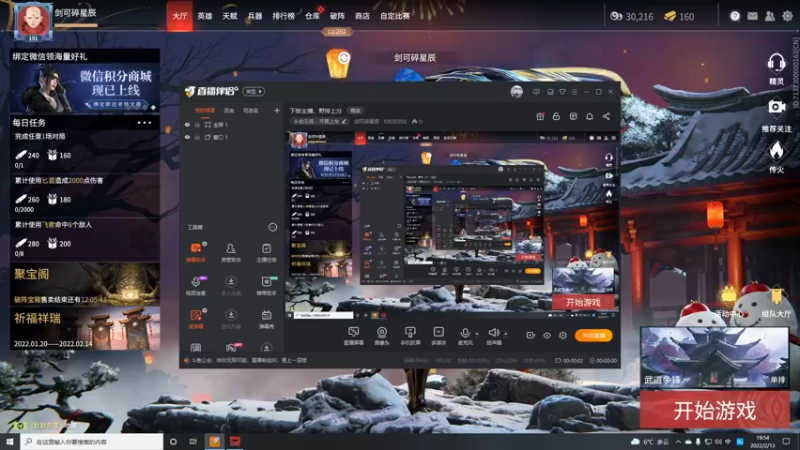Viewport: 800px width, 450px height.
Task: Open the 弹幕助手 tool
Action: coord(195,253)
